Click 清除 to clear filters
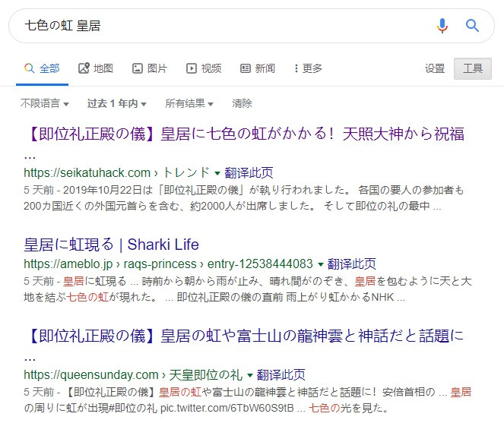Screen dimensions: 504x423 click(x=242, y=103)
